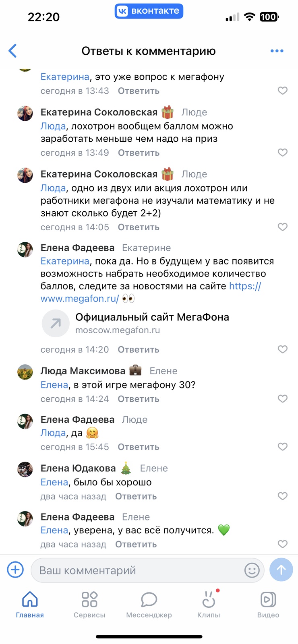
Task: Like the comment posted at 13:49
Action: [283, 153]
